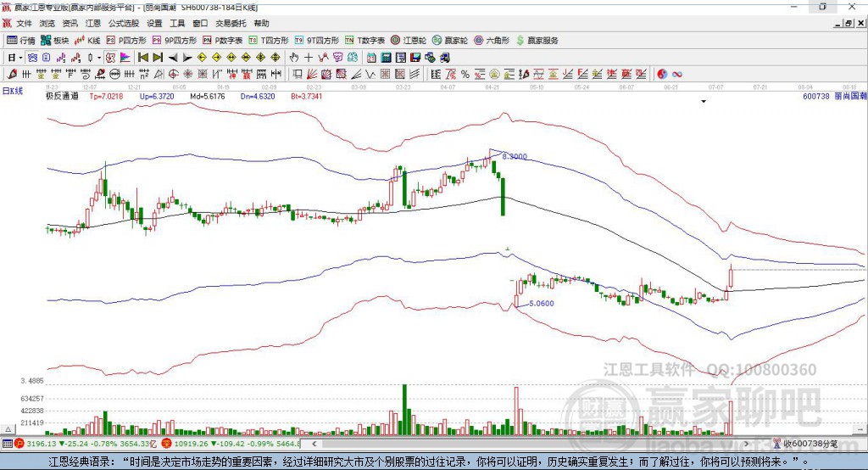Open the P数字表 number table
This screenshot has width=868, height=470.
tap(223, 41)
